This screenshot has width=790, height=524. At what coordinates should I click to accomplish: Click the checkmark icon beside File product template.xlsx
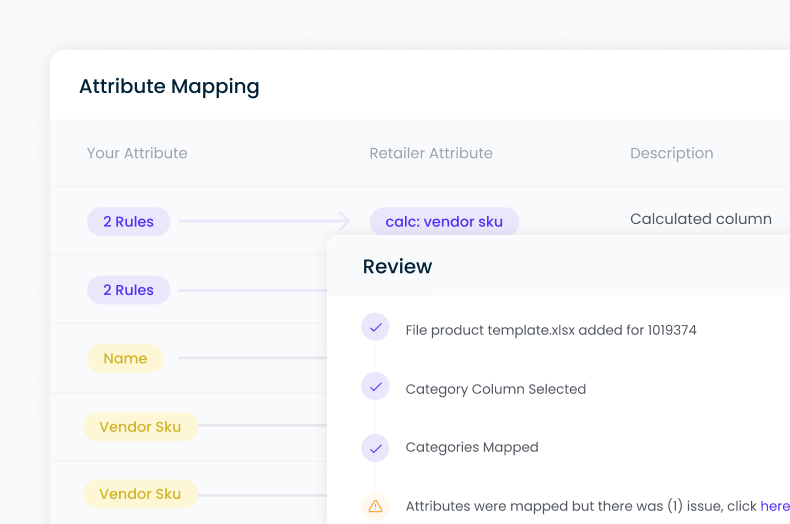click(x=375, y=328)
